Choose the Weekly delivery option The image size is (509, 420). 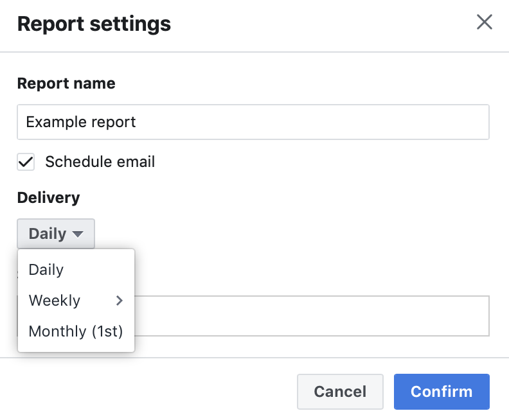[76, 301]
